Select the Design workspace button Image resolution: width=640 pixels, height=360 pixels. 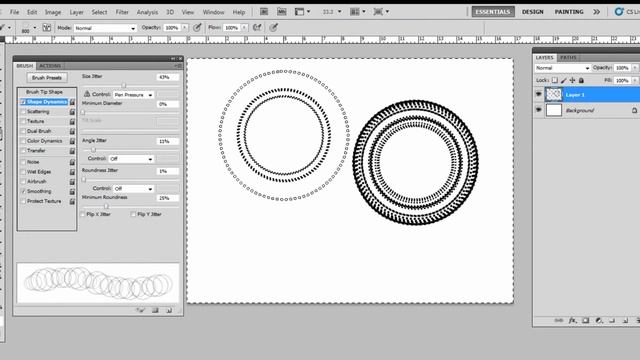pyautogui.click(x=533, y=12)
